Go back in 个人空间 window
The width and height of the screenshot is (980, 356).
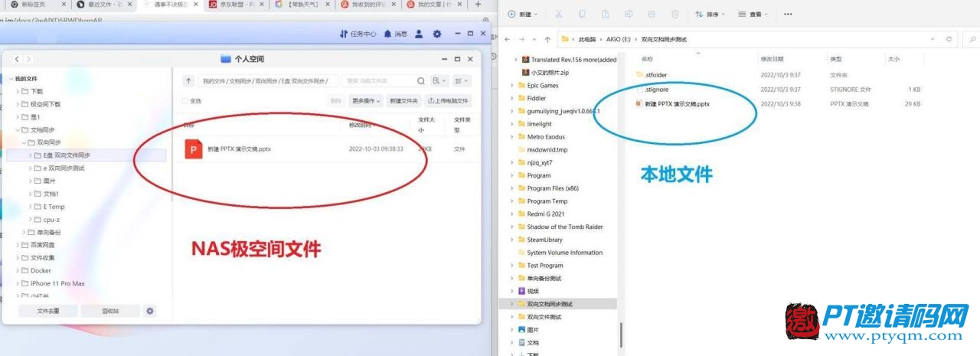(18, 59)
